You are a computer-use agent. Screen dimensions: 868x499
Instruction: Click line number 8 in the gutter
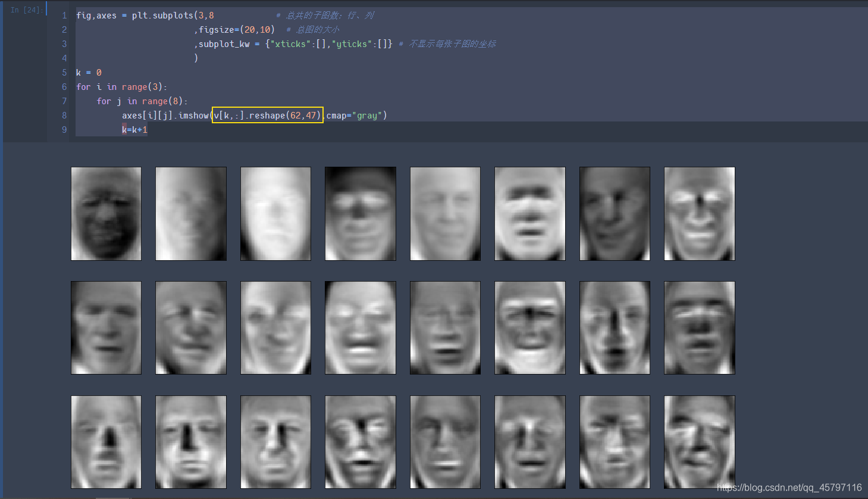point(64,115)
